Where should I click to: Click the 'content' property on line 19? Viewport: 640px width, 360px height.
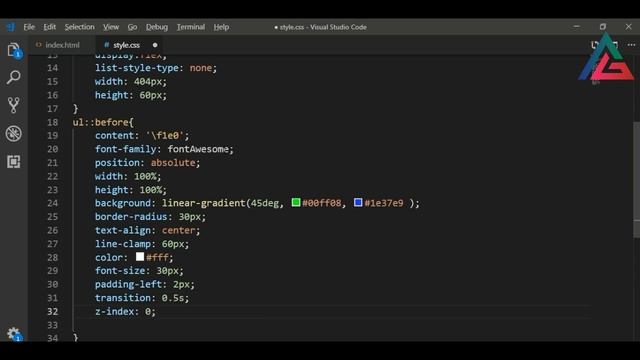(x=114, y=136)
